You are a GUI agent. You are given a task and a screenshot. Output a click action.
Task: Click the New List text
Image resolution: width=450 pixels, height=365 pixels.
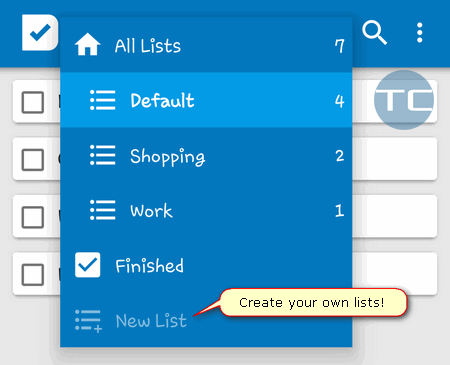click(151, 321)
